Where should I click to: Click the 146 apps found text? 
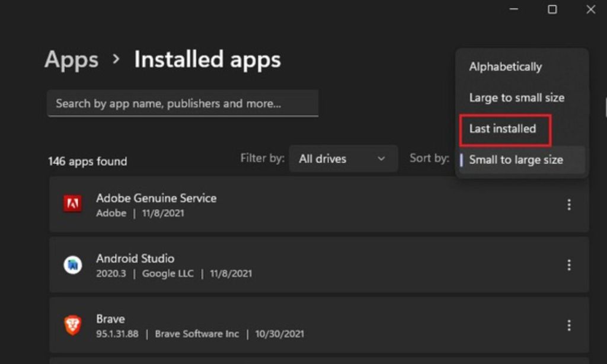point(88,161)
